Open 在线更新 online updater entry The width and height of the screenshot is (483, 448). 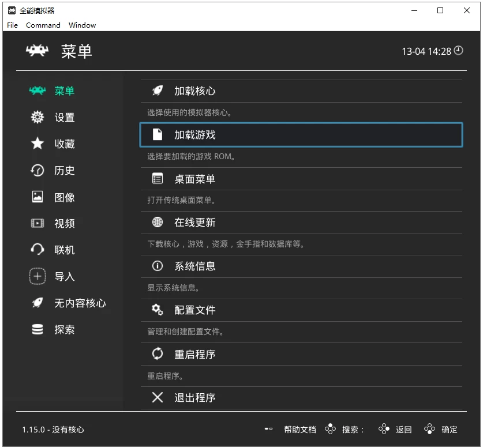tap(196, 223)
